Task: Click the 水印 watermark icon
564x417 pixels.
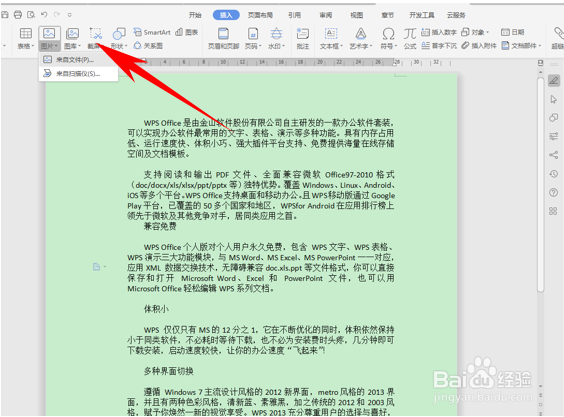Action: [x=276, y=33]
